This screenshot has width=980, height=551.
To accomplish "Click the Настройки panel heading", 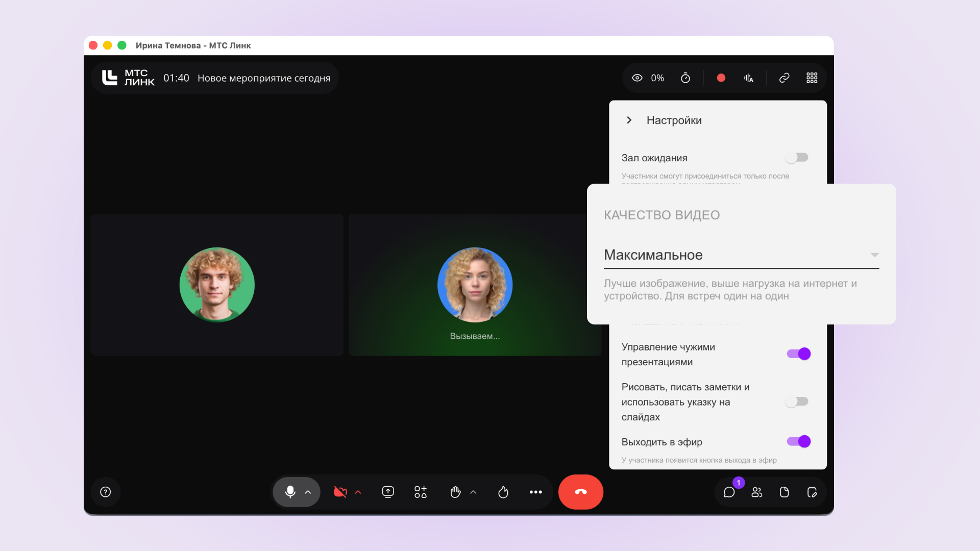I will click(674, 120).
